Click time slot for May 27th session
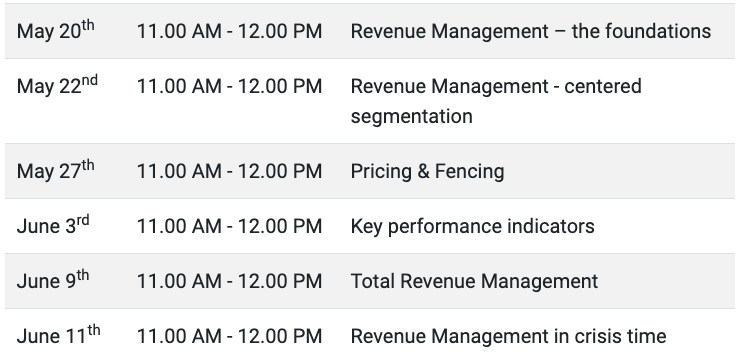This screenshot has width=744, height=362. 229,171
